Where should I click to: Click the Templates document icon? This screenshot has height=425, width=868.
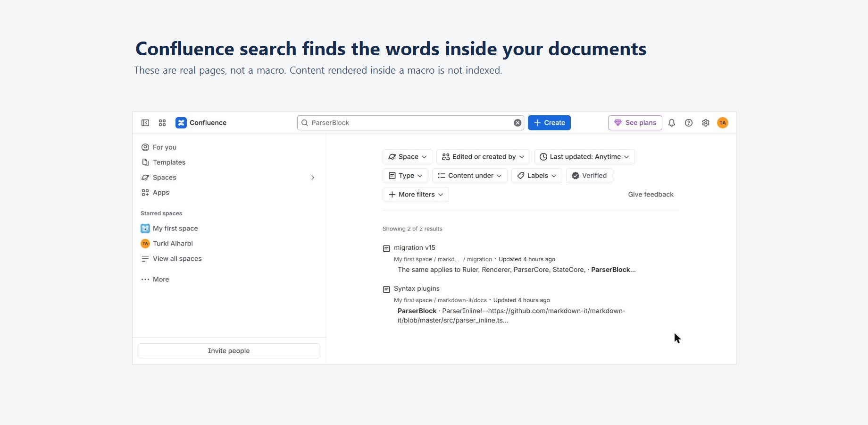pyautogui.click(x=145, y=162)
